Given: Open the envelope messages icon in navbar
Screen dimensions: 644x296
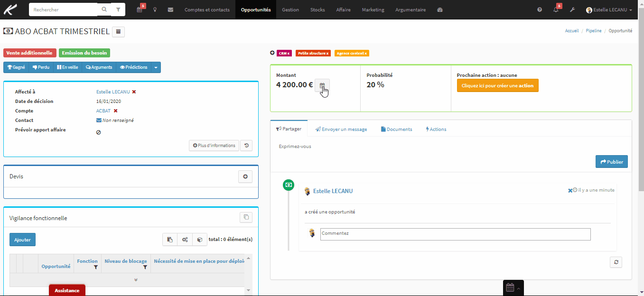Looking at the screenshot, I should (x=170, y=9).
